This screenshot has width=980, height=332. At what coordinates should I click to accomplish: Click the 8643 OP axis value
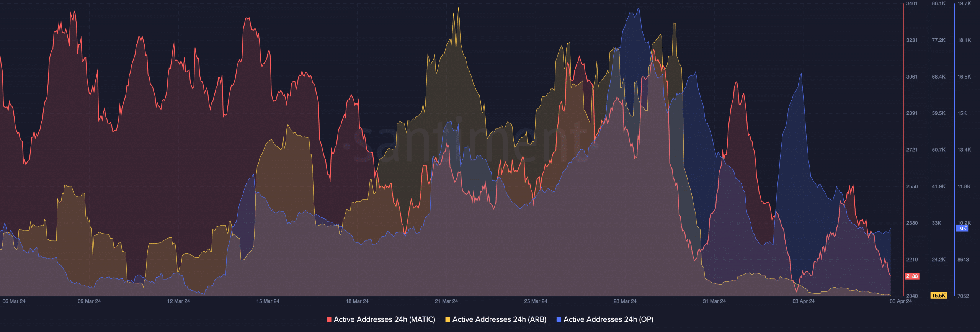[x=963, y=260]
